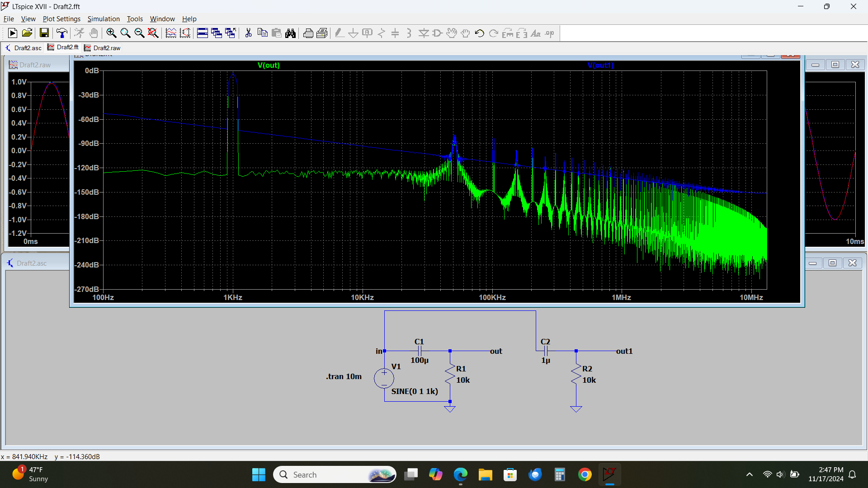Click the V(out) trace label
Viewport: 868px width, 488px height.
click(269, 66)
